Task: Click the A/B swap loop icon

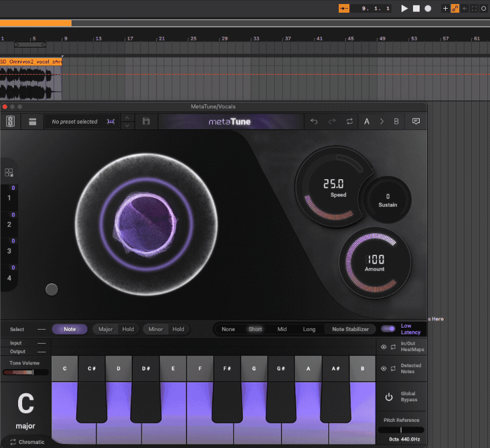Action: pos(349,121)
